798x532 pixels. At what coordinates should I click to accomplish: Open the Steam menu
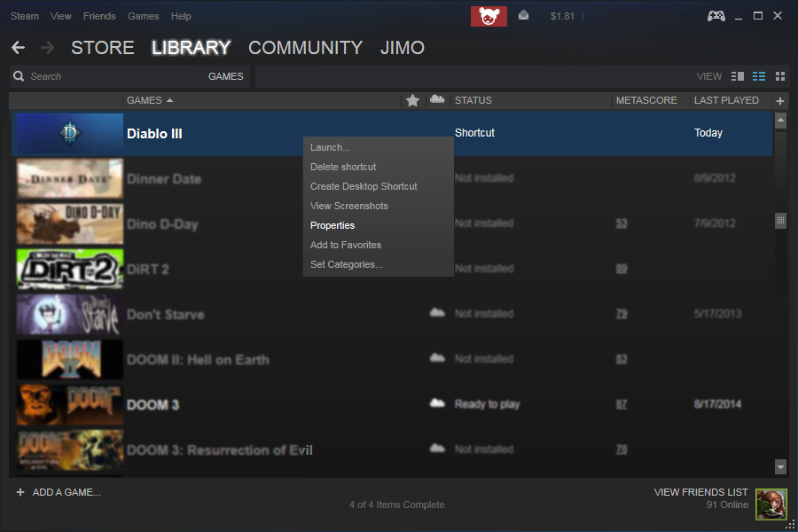pyautogui.click(x=25, y=16)
